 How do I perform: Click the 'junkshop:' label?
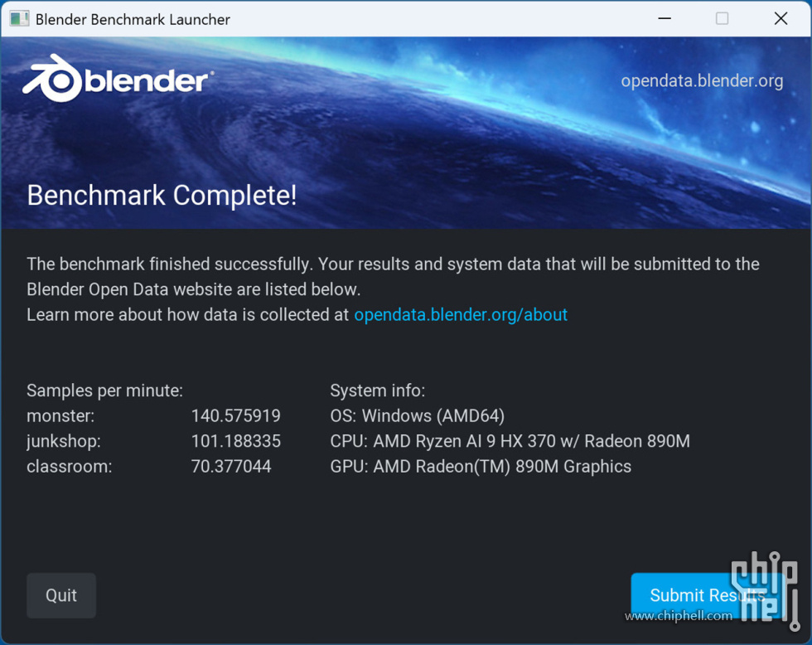64,441
